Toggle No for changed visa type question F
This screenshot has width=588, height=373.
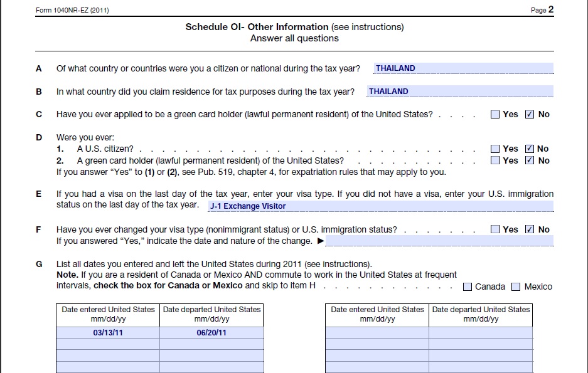click(x=530, y=229)
